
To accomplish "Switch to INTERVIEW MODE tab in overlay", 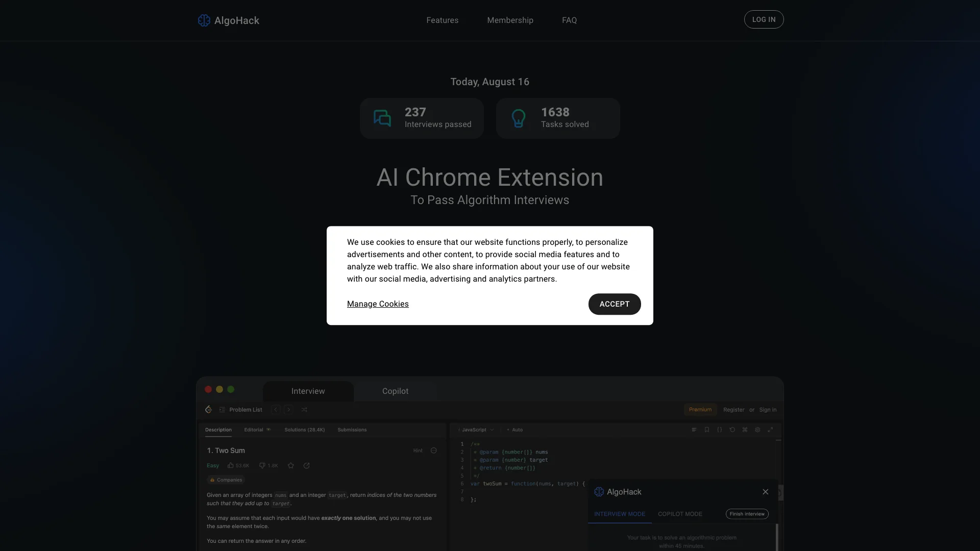I will click(619, 513).
